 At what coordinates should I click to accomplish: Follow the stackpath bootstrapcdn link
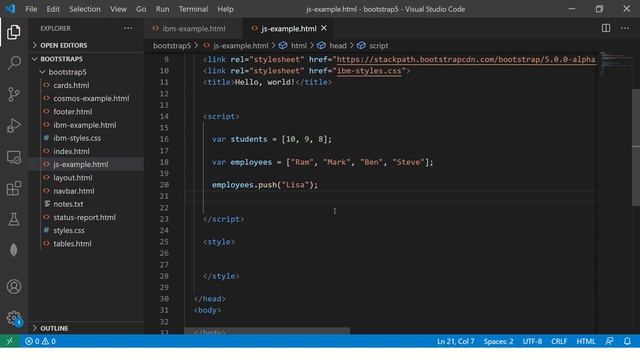[466, 60]
